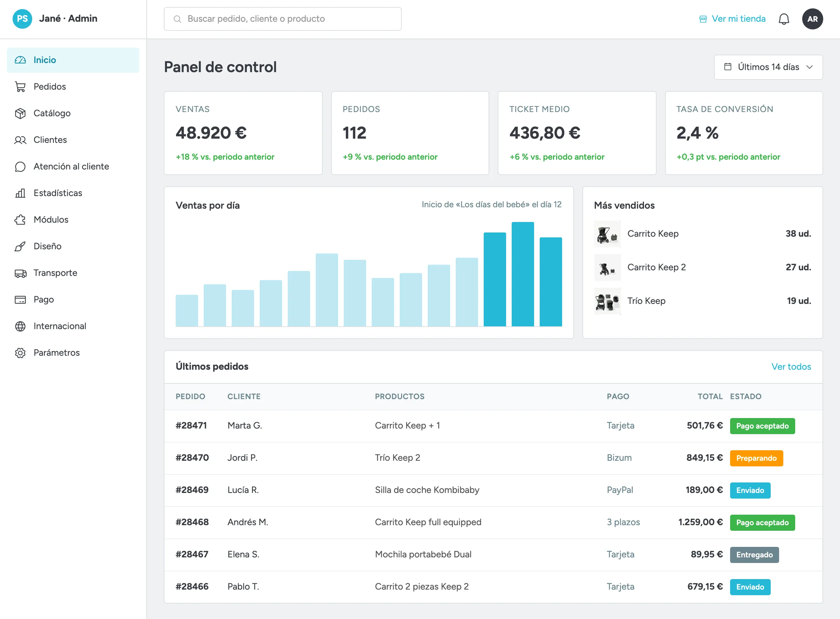
Task: Click the Parámetros gear icon
Action: pyautogui.click(x=20, y=353)
